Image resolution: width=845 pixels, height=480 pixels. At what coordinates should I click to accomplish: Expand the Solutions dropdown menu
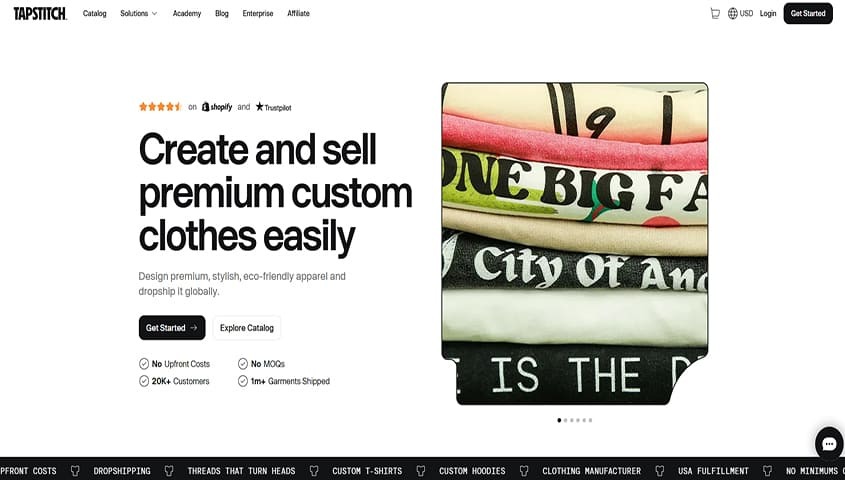(x=138, y=13)
